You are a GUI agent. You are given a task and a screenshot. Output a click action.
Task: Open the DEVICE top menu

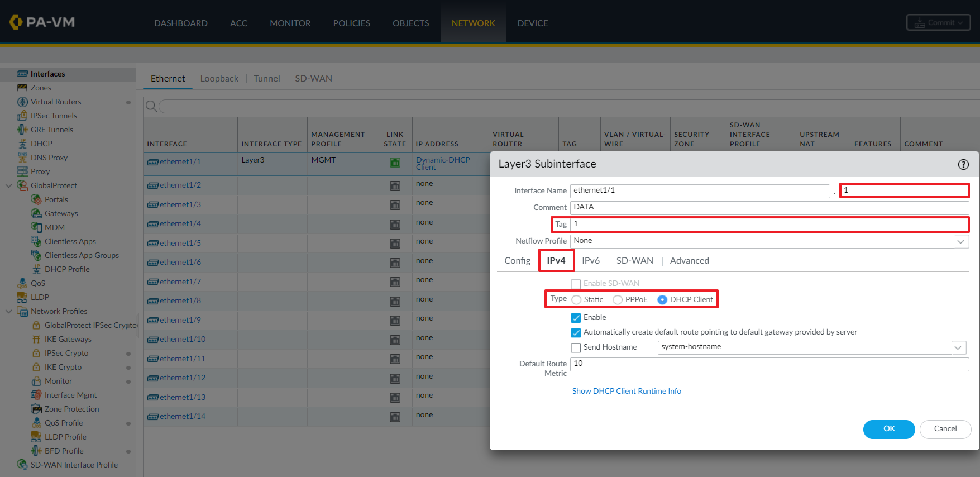coord(532,23)
